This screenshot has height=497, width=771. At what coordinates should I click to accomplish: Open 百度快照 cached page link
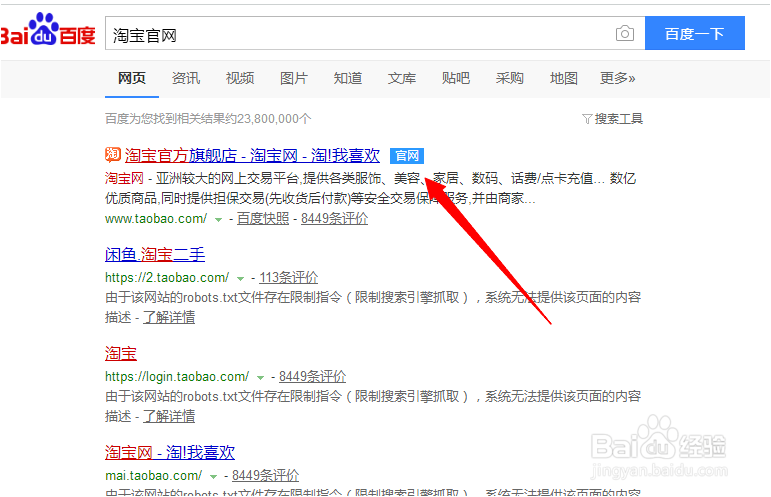(x=263, y=219)
